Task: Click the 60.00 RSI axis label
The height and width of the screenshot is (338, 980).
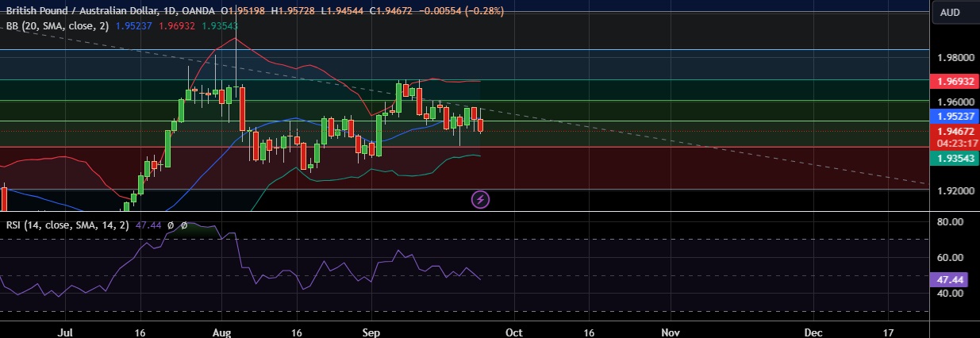Action: coord(950,257)
